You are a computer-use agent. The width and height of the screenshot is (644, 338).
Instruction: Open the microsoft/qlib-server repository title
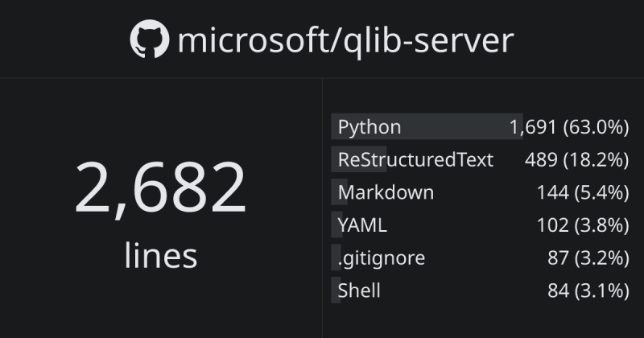point(345,40)
